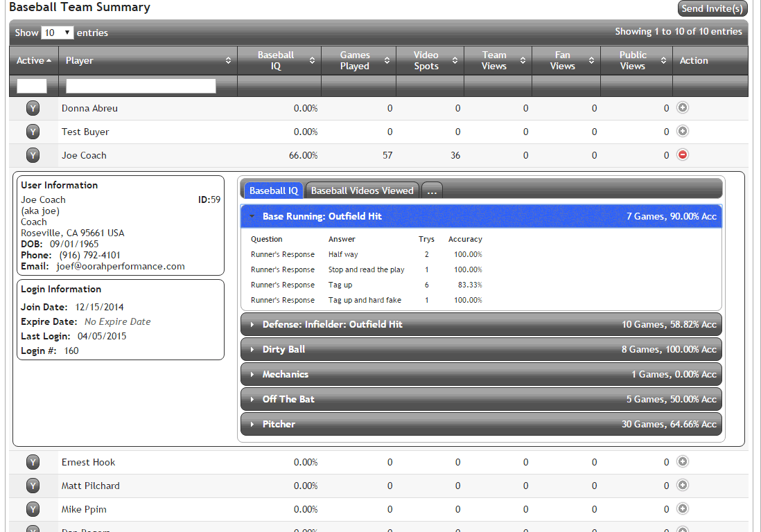The height and width of the screenshot is (532, 761).
Task: Click Joe Coach's email address
Action: tap(121, 266)
